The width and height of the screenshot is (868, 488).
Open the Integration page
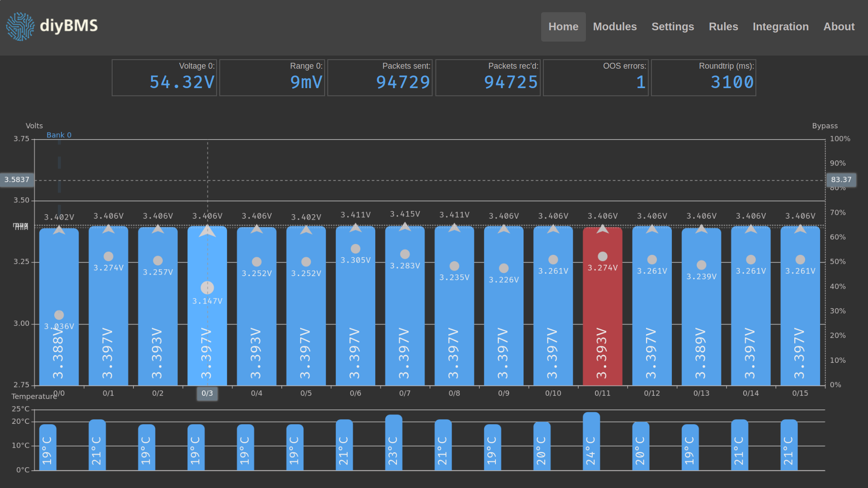click(781, 27)
